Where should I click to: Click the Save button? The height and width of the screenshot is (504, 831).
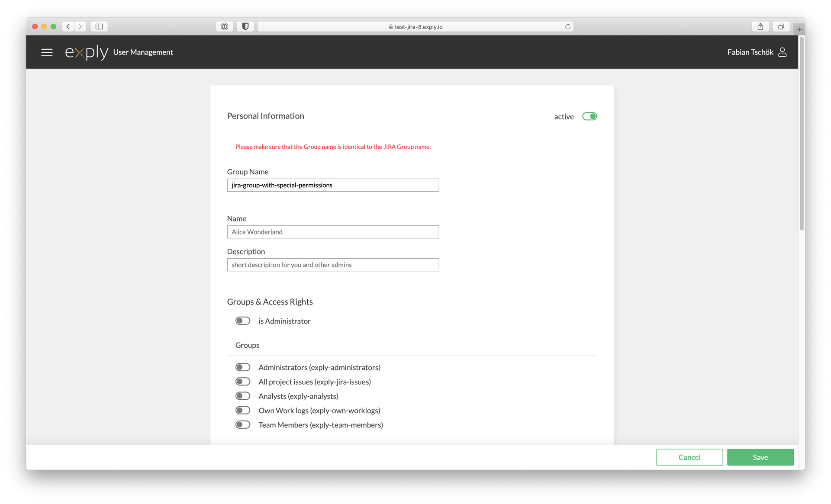[760, 456]
